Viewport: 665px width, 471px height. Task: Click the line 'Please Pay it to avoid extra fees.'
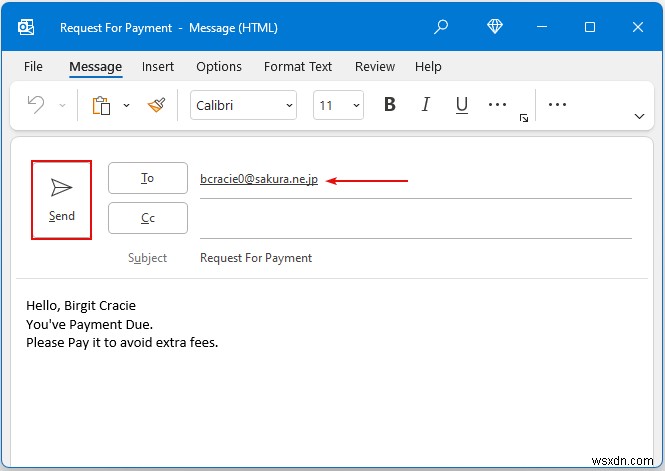(122, 343)
